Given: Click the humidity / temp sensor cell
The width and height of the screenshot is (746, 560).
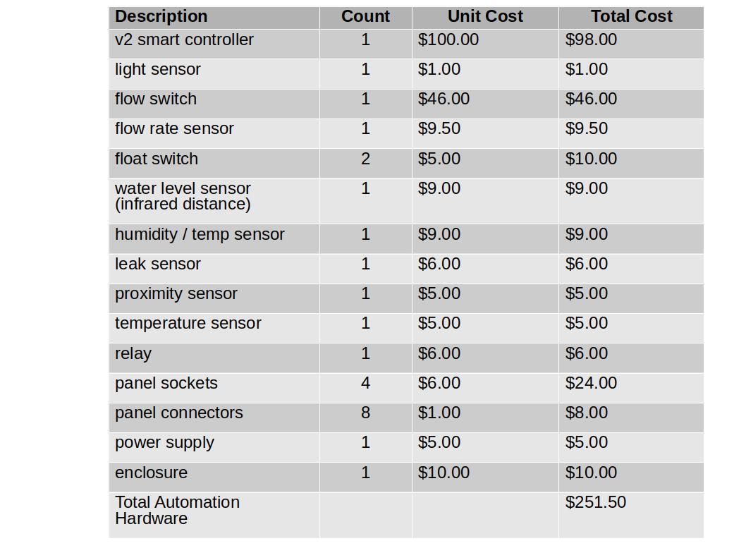Looking at the screenshot, I should (214, 239).
